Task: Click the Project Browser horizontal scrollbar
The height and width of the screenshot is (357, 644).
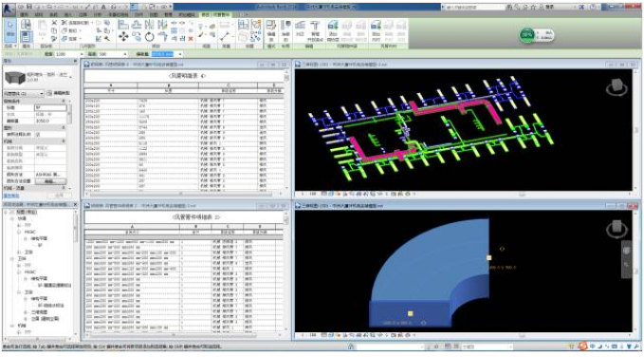Action: (38, 339)
